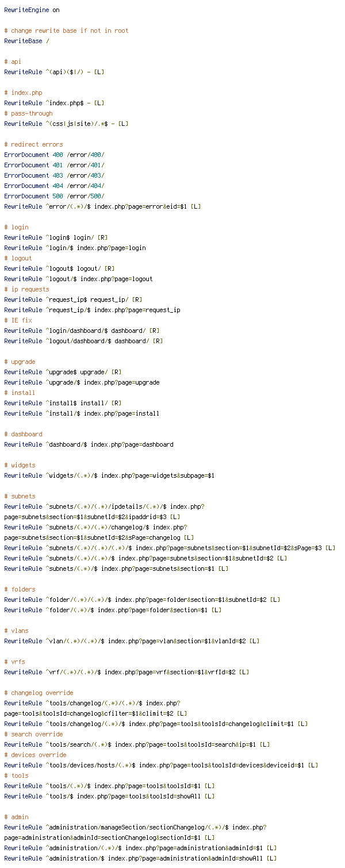Image resolution: width=345 pixels, height=868 pixels.
Task: Click the '# change rewrite base' comment
Action: point(66,30)
